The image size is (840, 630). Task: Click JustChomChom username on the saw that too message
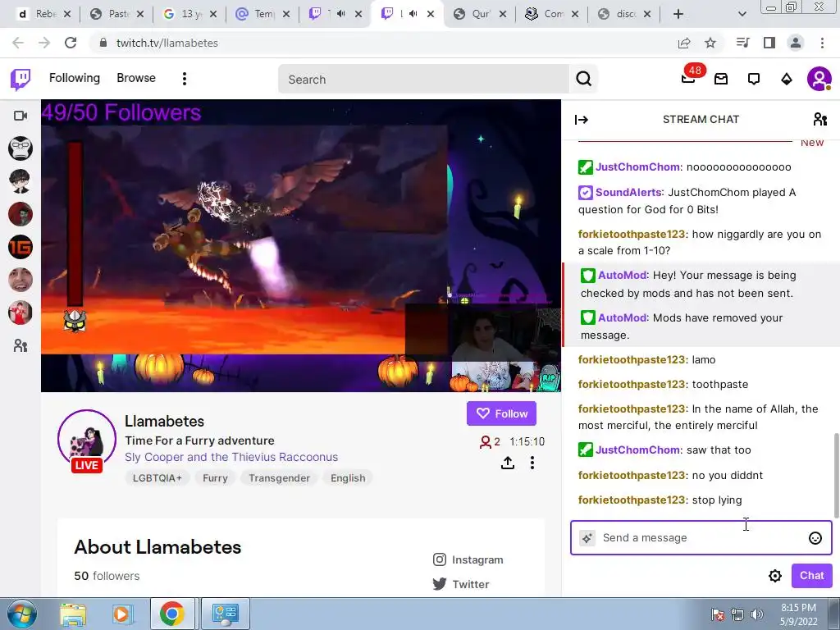[x=637, y=450]
